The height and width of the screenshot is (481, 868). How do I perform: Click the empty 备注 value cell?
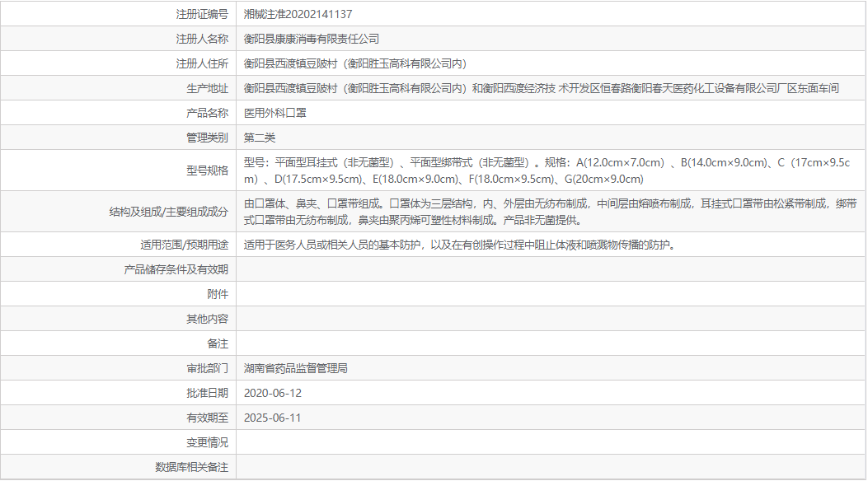click(x=495, y=343)
